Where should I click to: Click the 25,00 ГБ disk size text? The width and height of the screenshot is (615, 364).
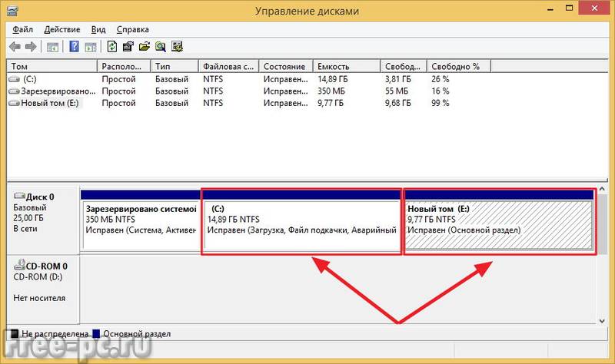coord(28,218)
